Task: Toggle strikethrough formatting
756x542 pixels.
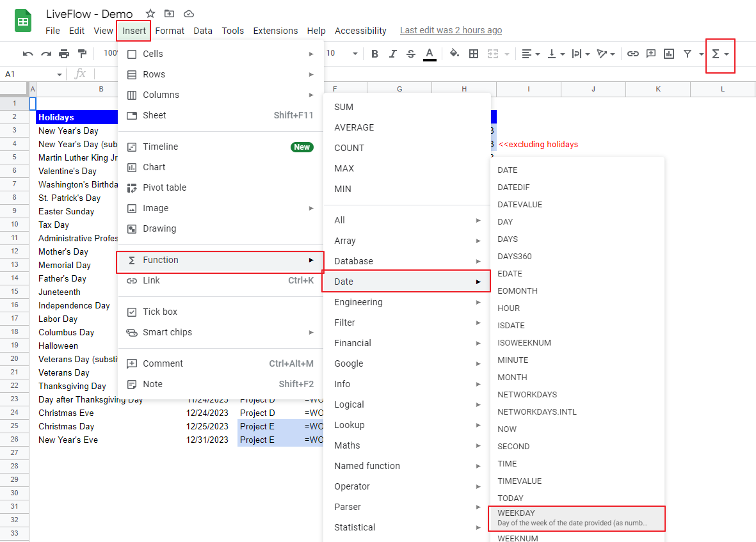Action: pos(410,54)
